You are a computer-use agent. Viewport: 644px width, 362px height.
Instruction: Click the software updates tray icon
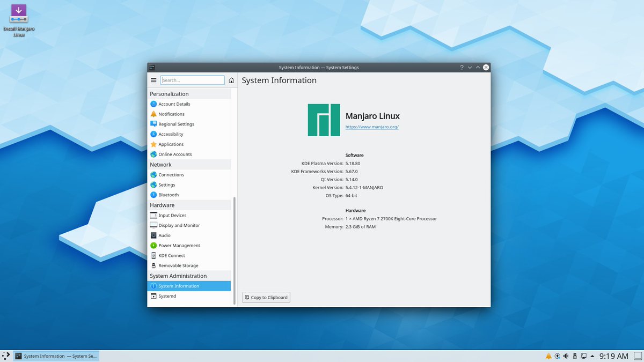point(558,356)
